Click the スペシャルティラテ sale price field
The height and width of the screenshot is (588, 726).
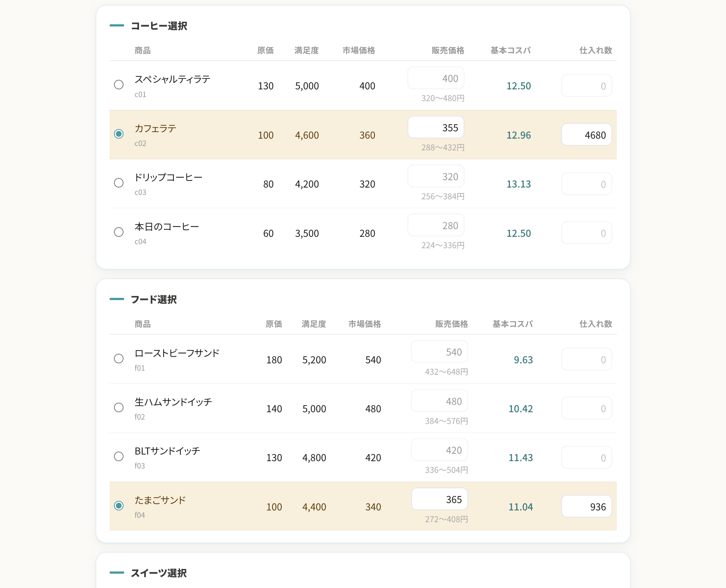(x=436, y=78)
